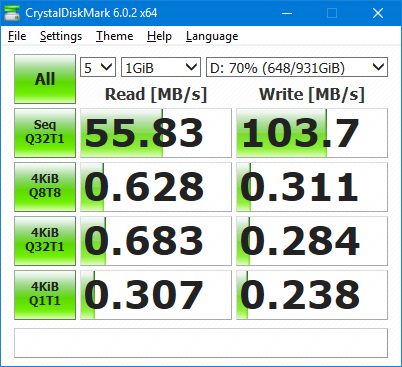Click the Seq read result 55.83
The image size is (402, 367).
[x=156, y=133]
